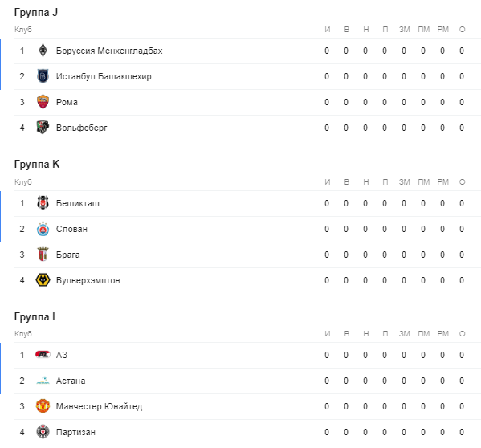Open the Манчестер Юнайтед team link
This screenshot has height=448, width=481.
coord(99,406)
